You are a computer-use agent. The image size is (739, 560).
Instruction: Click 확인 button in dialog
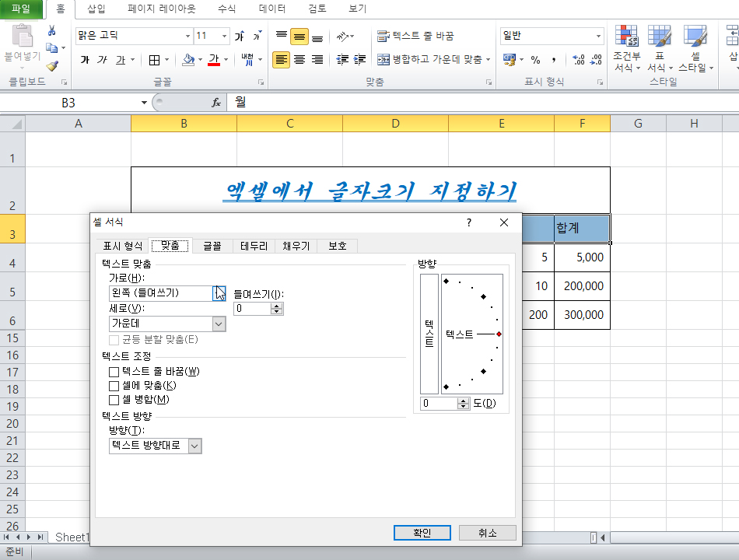422,533
